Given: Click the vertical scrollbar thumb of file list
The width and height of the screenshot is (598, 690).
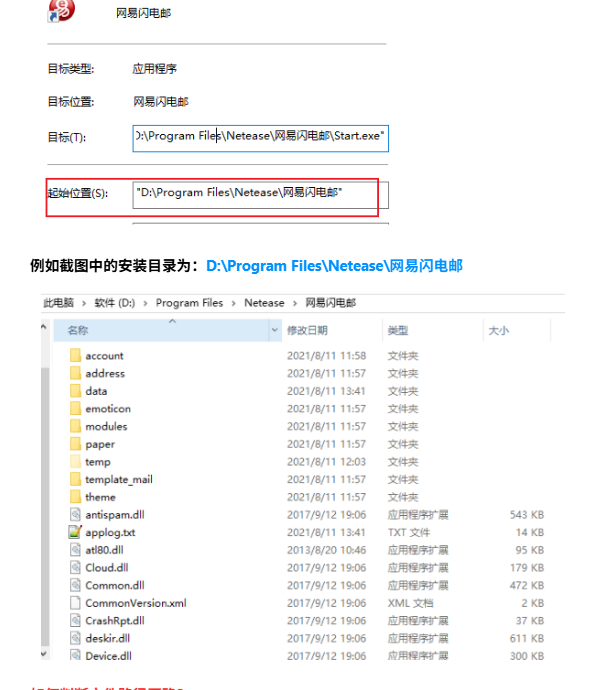Looking at the screenshot, I should pyautogui.click(x=44, y=506).
